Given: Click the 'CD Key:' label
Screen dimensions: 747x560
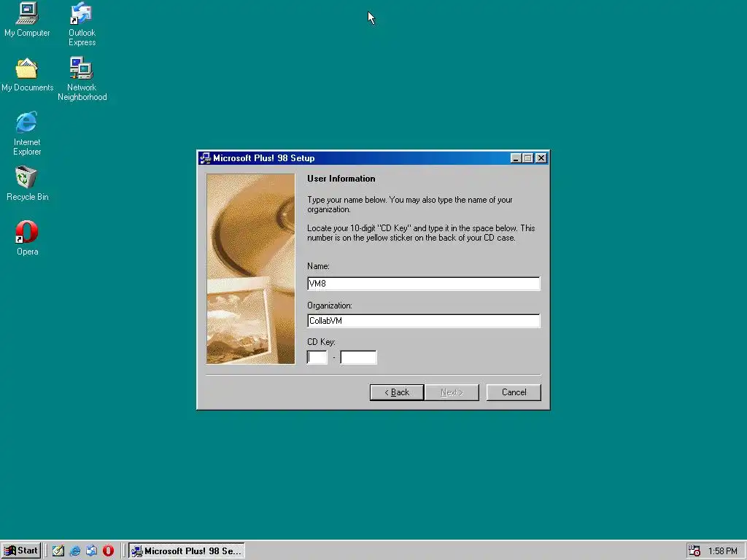Looking at the screenshot, I should [x=321, y=342].
